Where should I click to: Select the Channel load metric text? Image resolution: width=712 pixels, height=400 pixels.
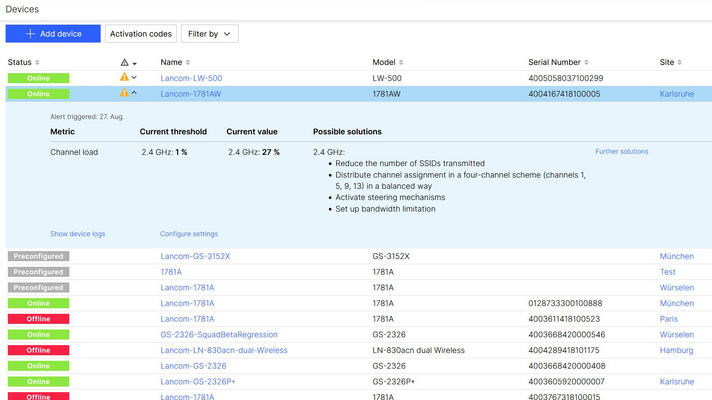pyautogui.click(x=74, y=152)
